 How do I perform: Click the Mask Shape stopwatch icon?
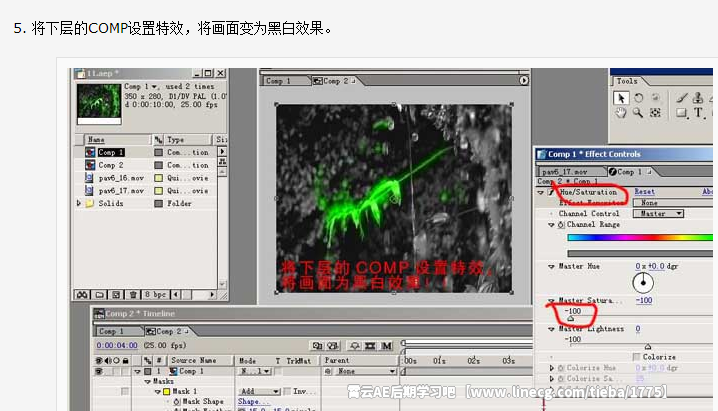click(x=177, y=401)
